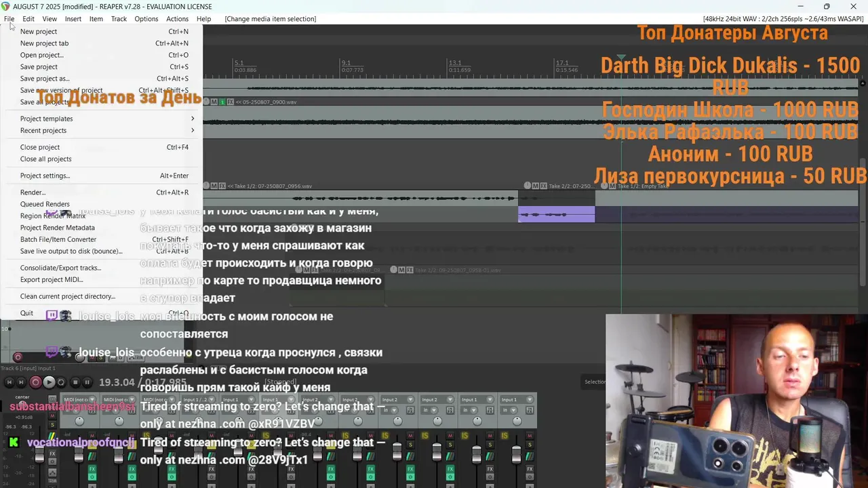
Task: Click lock icon on Take 2/2: 07-250 item
Action: (527, 186)
